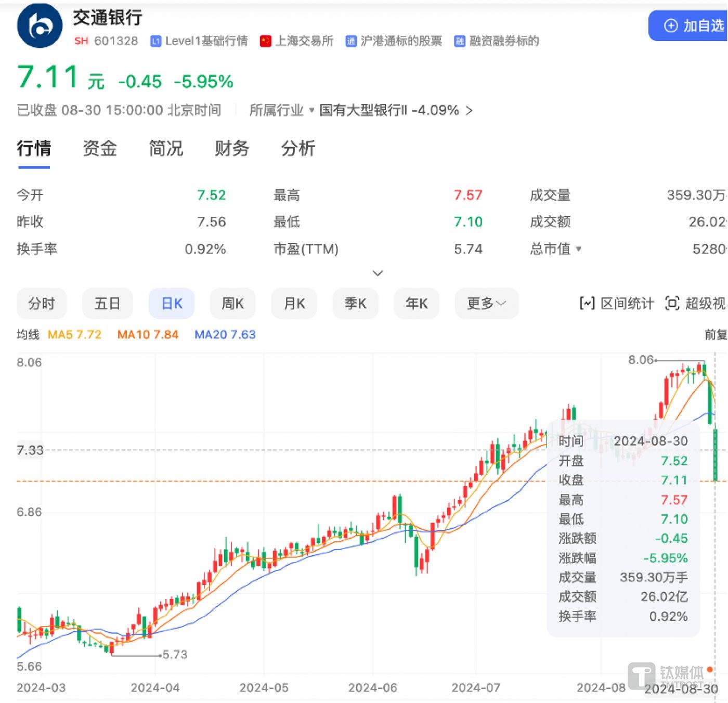The width and height of the screenshot is (728, 703).
Task: Click the MA10 7.84 moving average label
Action: 147,334
